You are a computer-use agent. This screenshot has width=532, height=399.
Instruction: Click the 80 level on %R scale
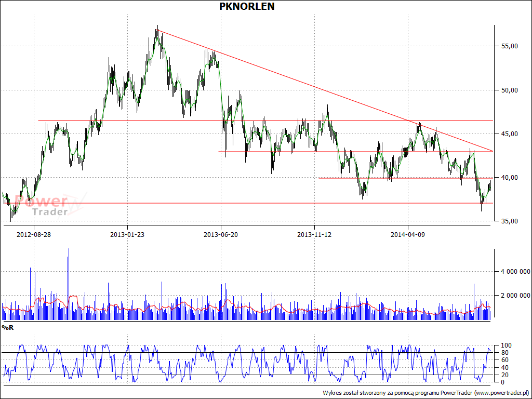[x=504, y=353]
